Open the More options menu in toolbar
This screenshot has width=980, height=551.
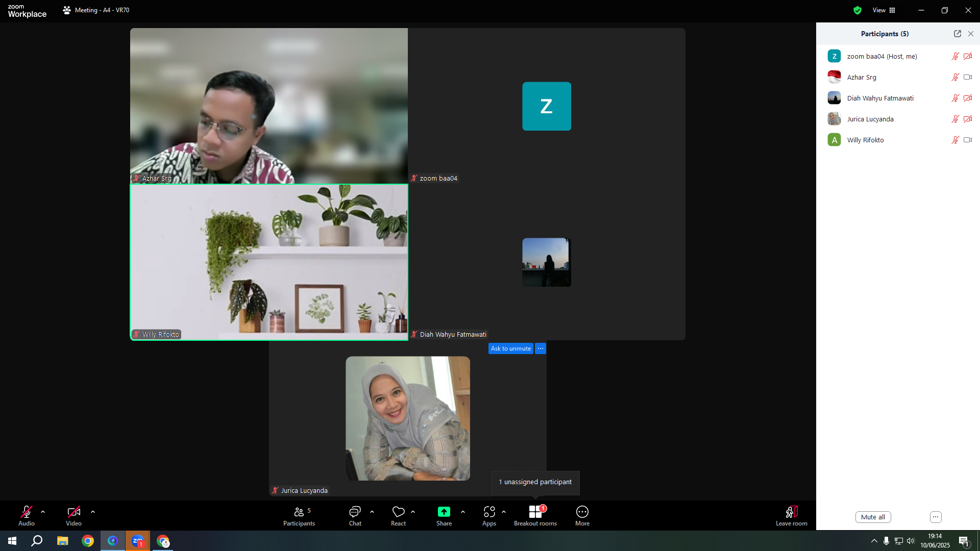coord(582,515)
